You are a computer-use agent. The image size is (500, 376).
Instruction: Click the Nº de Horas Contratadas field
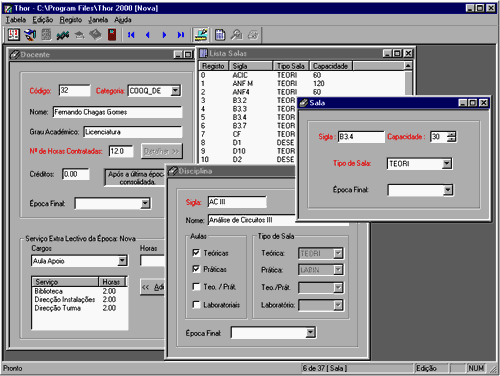[x=121, y=151]
